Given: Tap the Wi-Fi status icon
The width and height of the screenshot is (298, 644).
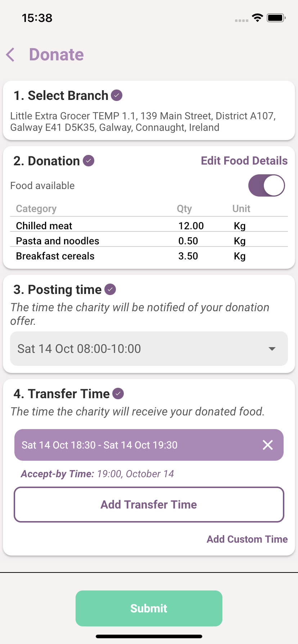Looking at the screenshot, I should click(257, 18).
